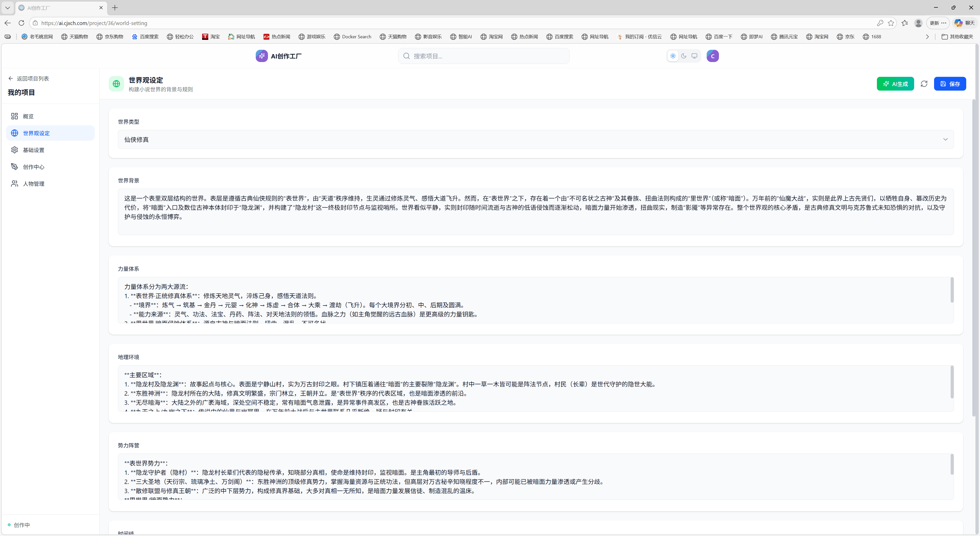
Task: Click the AI创作工厂 logo icon
Action: coord(261,56)
